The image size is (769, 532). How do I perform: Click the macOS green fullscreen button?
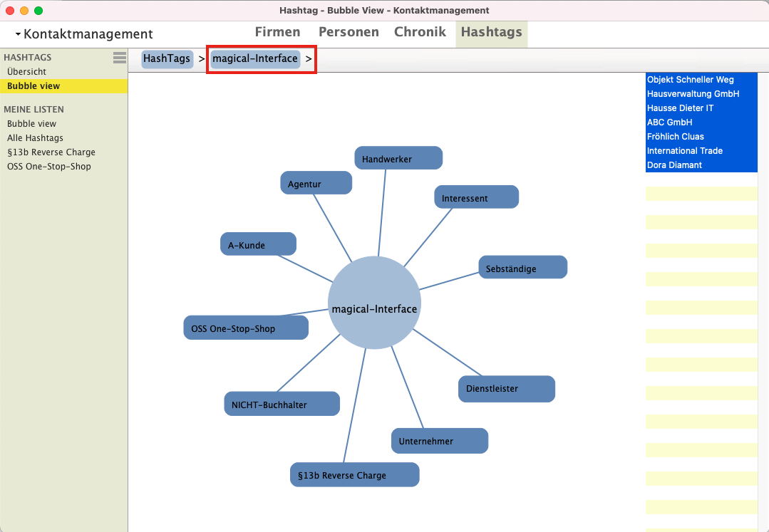(x=38, y=11)
